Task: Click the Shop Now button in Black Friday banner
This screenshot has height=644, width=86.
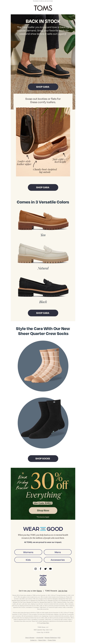Action: (x=43, y=511)
